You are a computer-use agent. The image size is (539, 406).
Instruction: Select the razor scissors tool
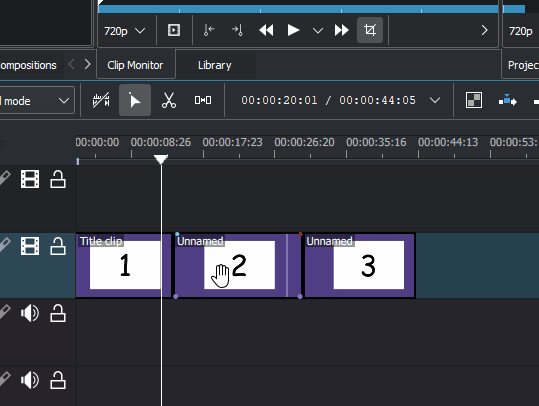click(169, 100)
